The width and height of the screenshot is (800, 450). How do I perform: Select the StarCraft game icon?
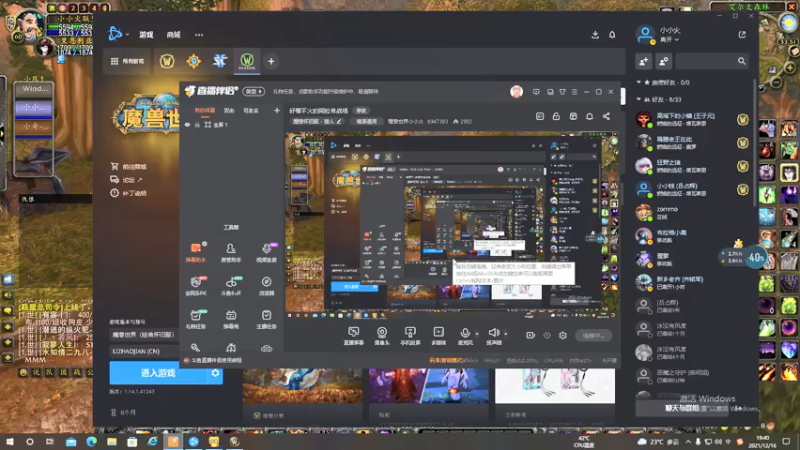click(220, 61)
